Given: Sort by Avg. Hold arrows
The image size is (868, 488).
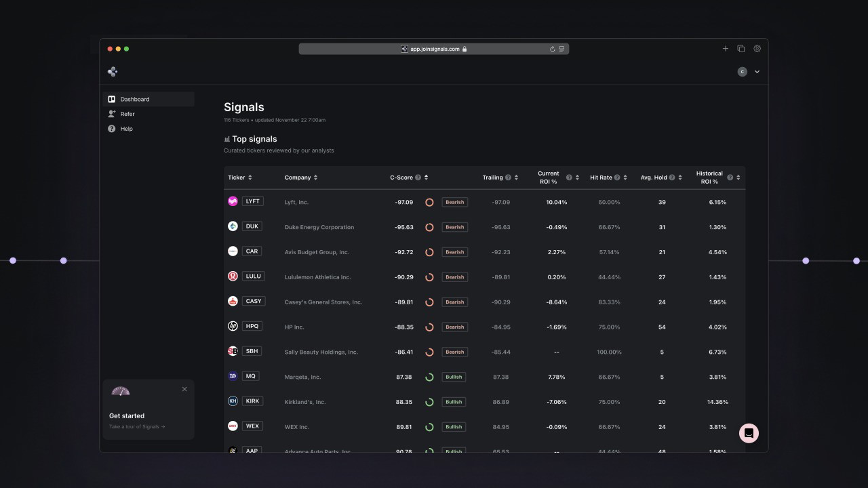Looking at the screenshot, I should click(680, 178).
